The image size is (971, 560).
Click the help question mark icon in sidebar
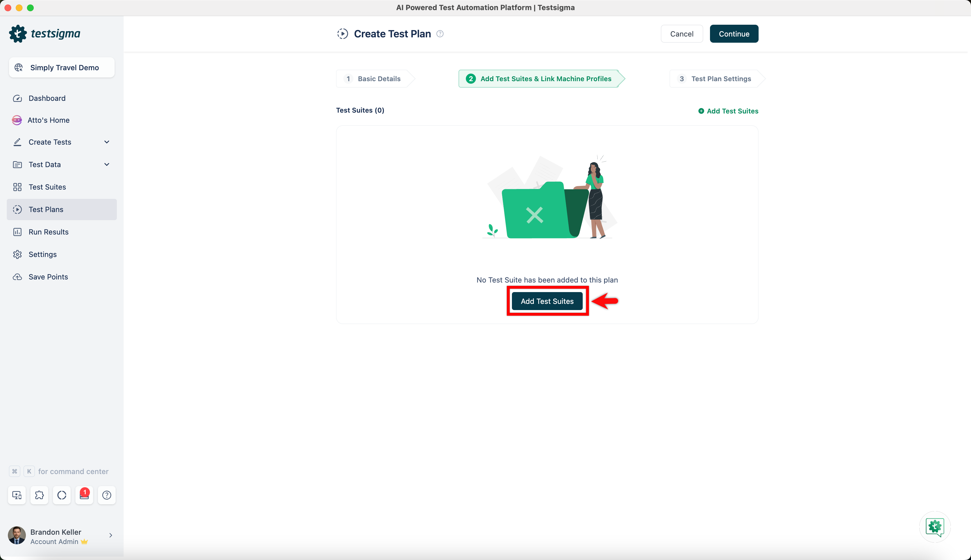click(106, 495)
